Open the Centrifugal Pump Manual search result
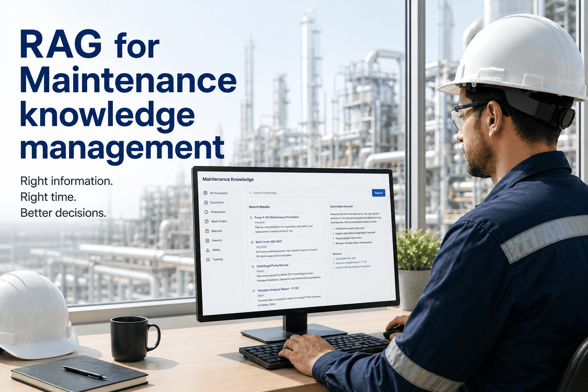 point(272,266)
